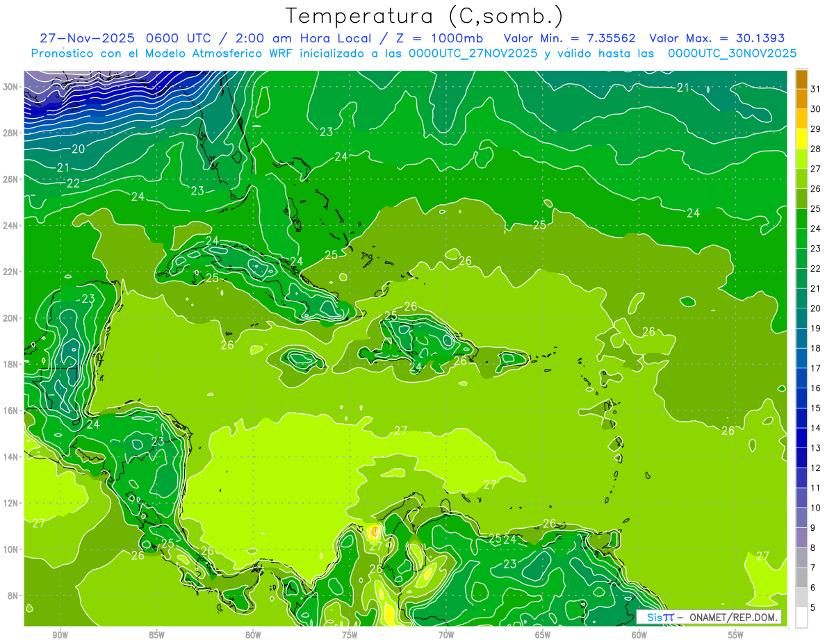
Task: Click the 55W longitude axis label
Action: [x=735, y=635]
